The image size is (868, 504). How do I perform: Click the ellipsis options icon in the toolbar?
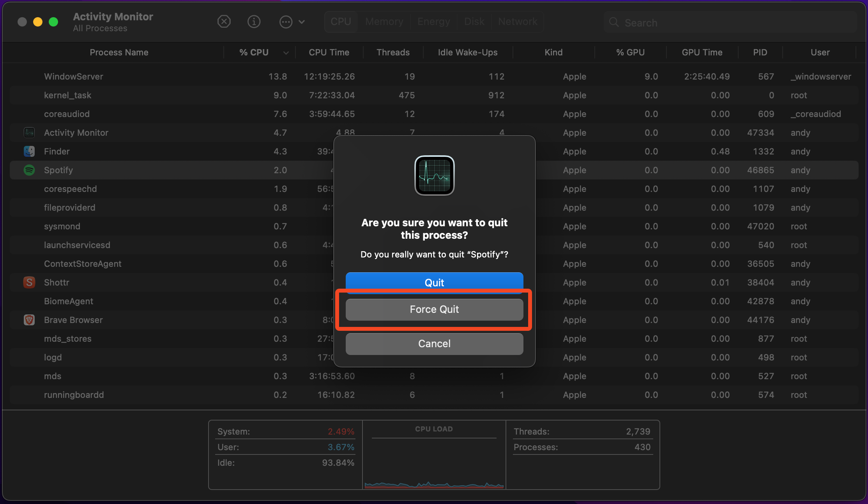pyautogui.click(x=286, y=22)
